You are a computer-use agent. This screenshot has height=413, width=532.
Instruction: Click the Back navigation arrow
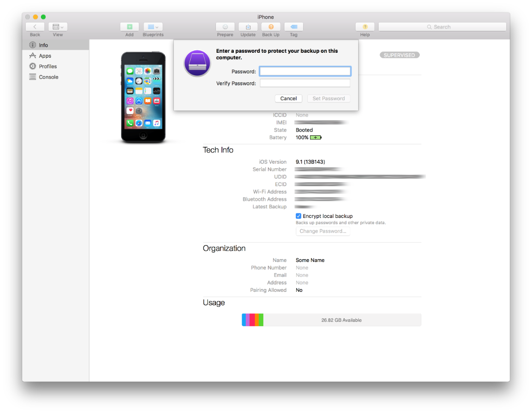[35, 27]
